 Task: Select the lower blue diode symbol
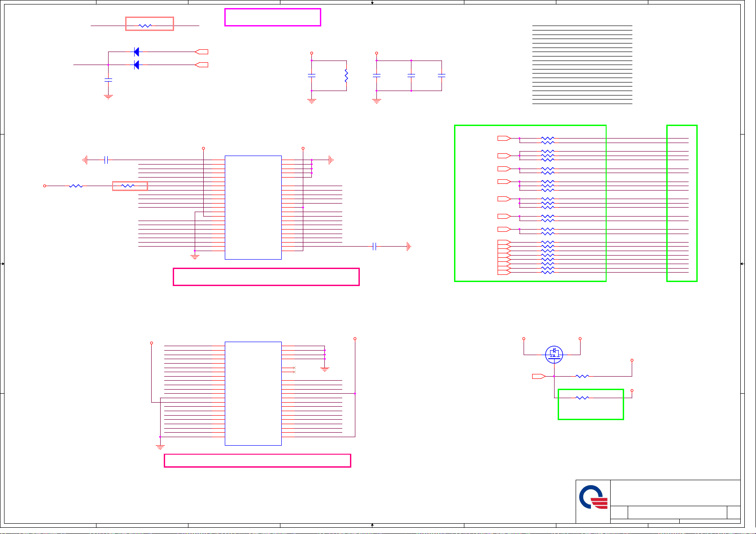136,65
